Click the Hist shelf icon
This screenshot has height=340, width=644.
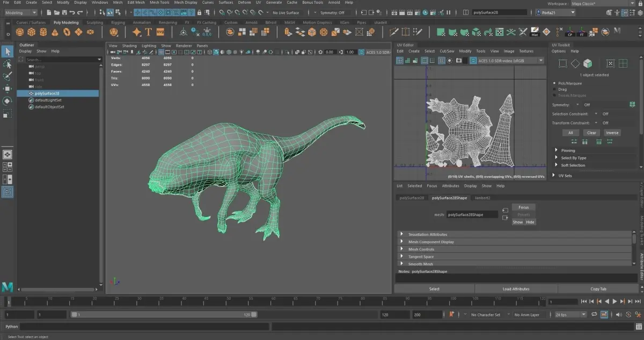[535, 32]
